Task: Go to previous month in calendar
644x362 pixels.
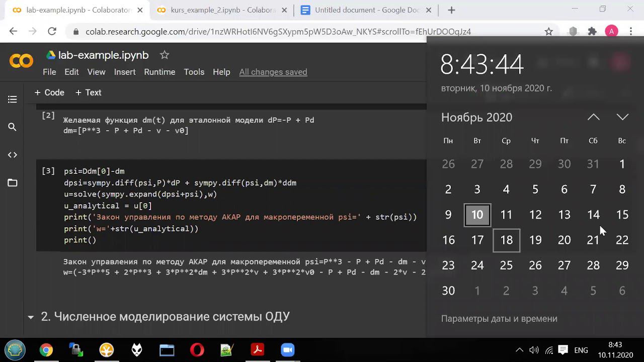Action: coord(594,117)
